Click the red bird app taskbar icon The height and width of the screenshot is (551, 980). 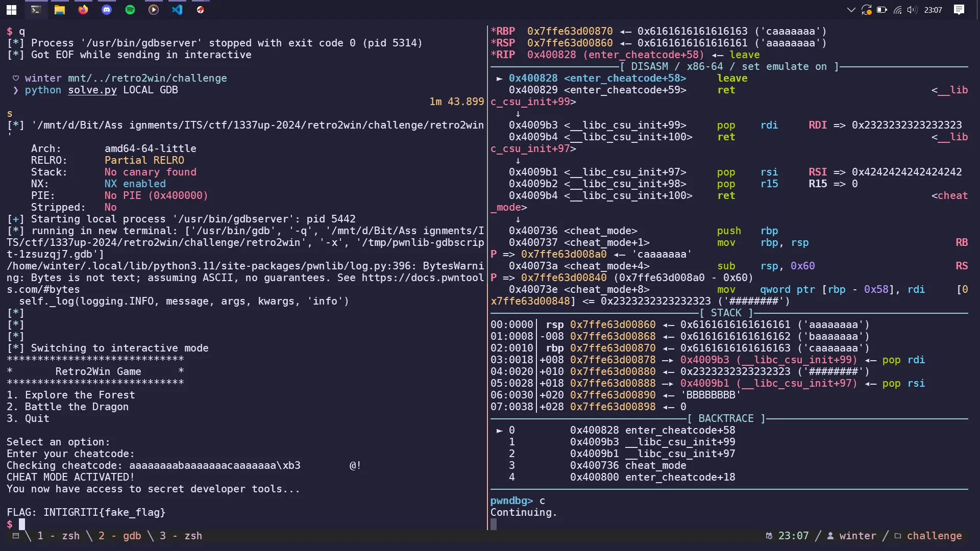tap(201, 10)
